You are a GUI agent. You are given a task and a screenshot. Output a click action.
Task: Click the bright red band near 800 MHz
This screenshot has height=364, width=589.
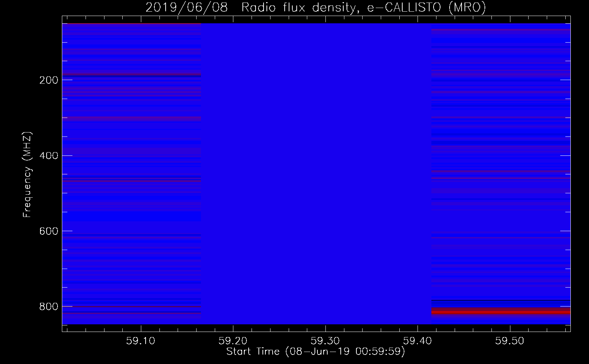coord(501,312)
